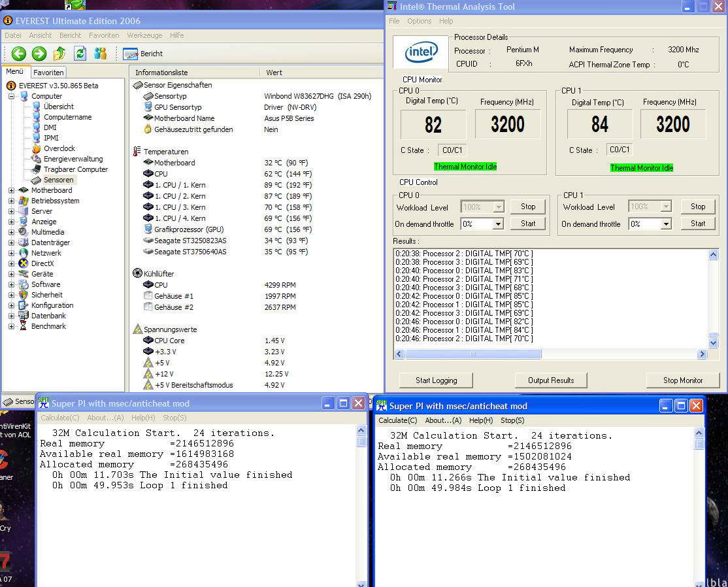Click the Up one level arrow icon

(59, 54)
